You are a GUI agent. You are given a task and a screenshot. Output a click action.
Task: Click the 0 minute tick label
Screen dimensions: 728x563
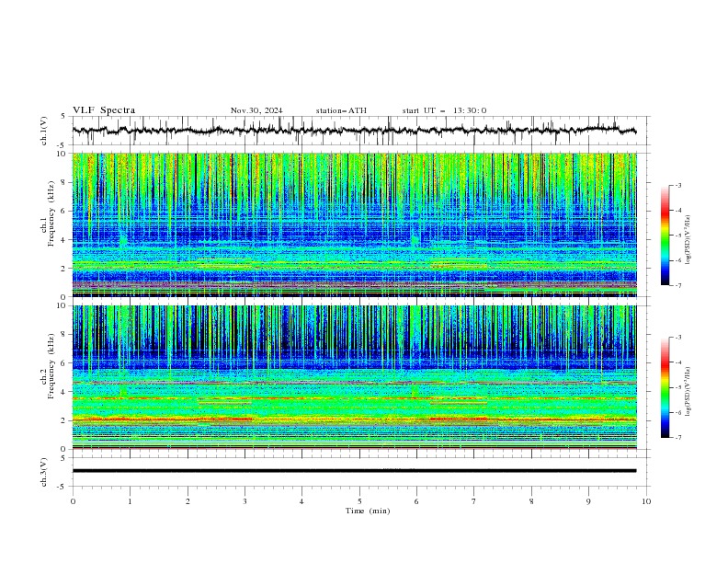click(x=73, y=501)
